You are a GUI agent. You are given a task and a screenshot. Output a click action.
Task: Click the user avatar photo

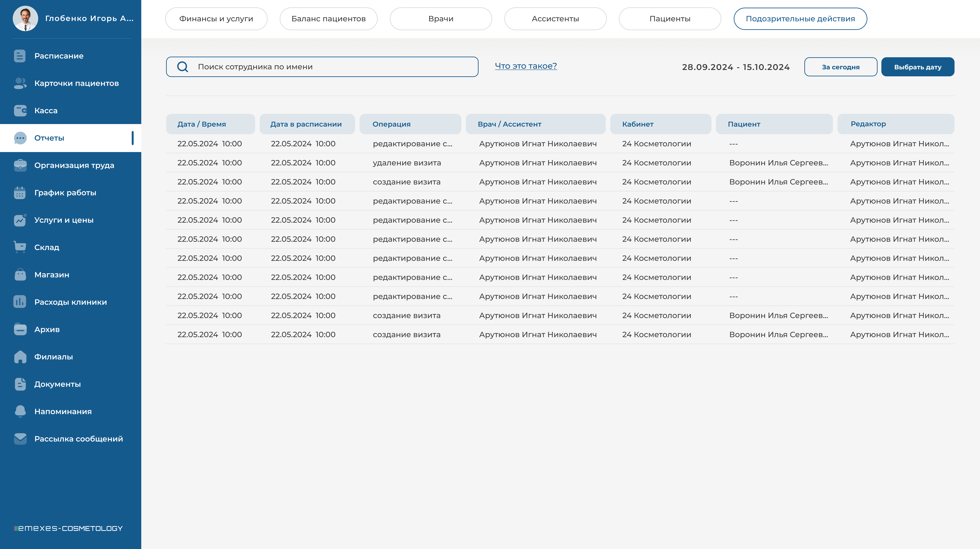pos(25,18)
